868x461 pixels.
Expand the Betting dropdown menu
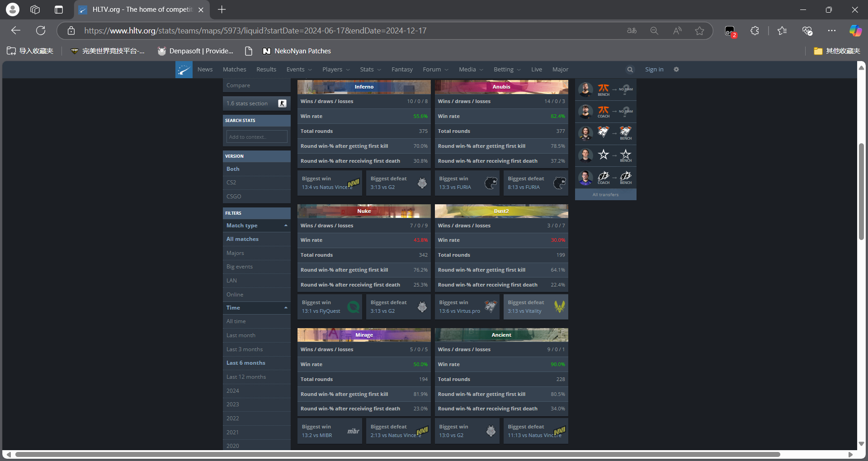pyautogui.click(x=507, y=70)
